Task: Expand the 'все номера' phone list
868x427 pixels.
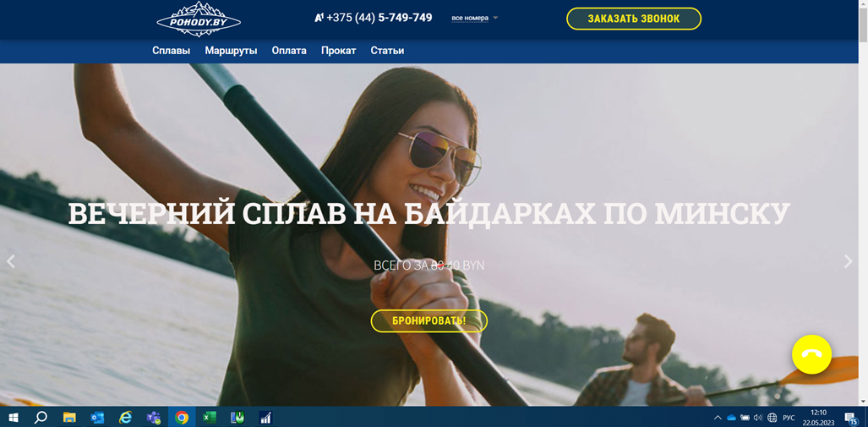Action: [x=474, y=18]
